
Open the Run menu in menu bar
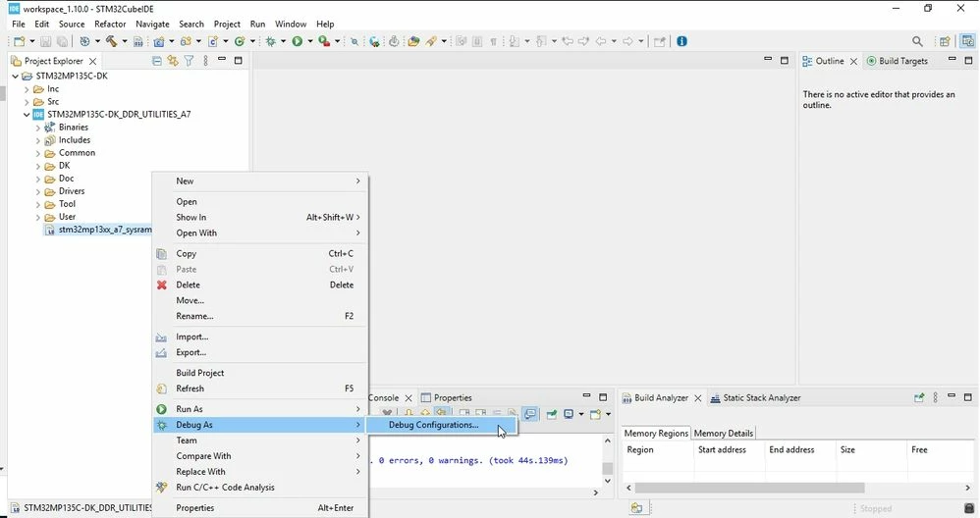point(257,24)
